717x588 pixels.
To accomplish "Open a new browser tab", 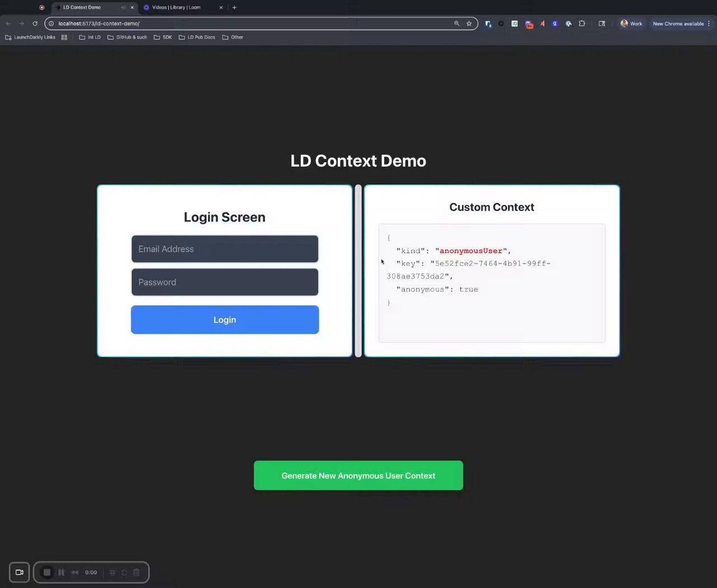I will click(x=234, y=8).
